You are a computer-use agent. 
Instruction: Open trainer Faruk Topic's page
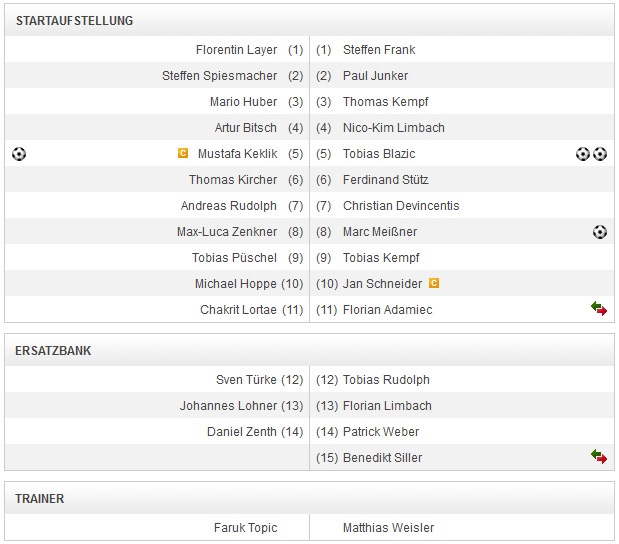point(245,528)
